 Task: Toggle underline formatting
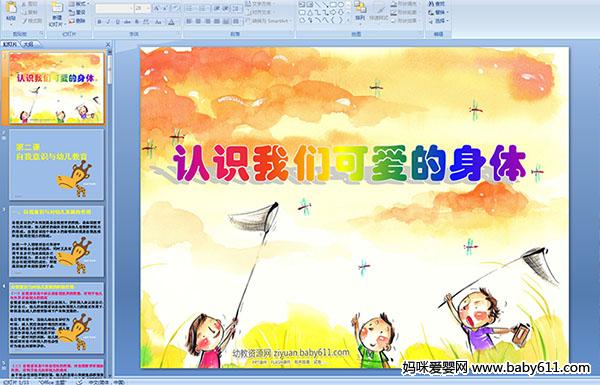117,22
